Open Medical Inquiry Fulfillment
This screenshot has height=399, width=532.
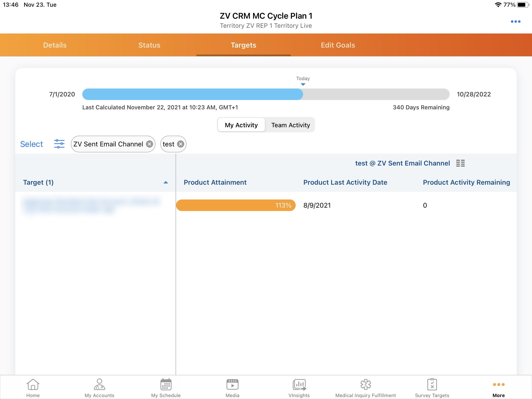[365, 388]
